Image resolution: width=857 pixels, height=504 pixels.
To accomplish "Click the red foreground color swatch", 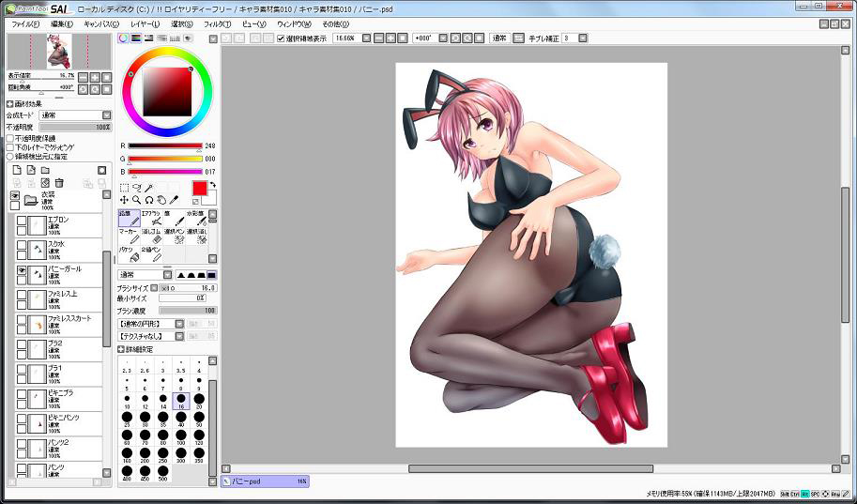I will [x=200, y=189].
